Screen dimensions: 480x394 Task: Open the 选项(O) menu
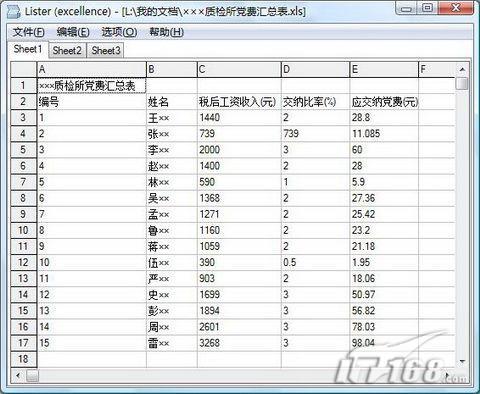[119, 32]
